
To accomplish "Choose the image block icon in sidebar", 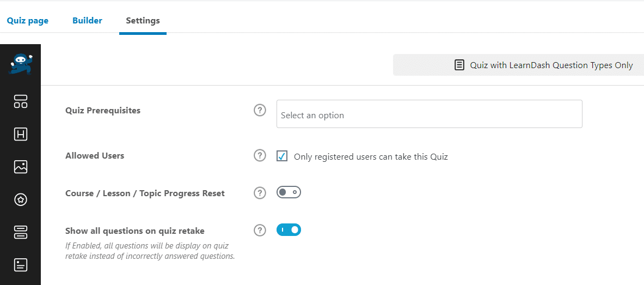I will click(21, 167).
